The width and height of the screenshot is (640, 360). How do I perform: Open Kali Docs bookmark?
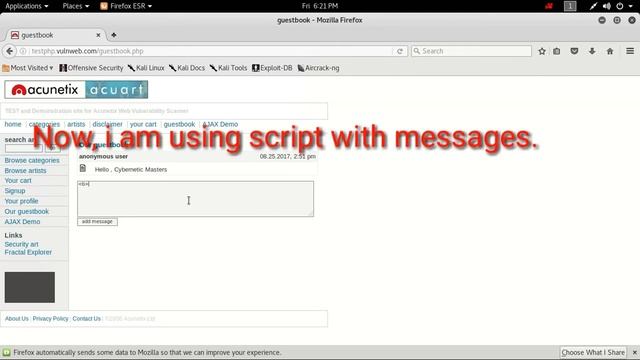coord(187,68)
